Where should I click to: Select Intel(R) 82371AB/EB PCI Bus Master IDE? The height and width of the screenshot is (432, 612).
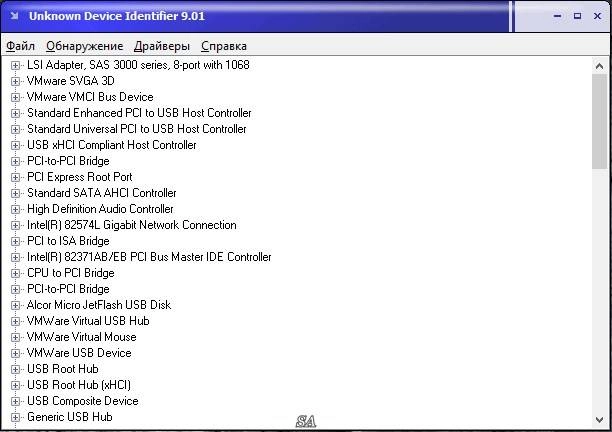point(149,257)
